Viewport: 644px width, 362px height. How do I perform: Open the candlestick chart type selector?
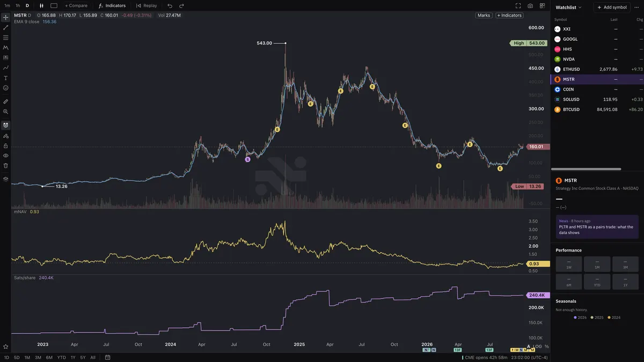pos(41,5)
